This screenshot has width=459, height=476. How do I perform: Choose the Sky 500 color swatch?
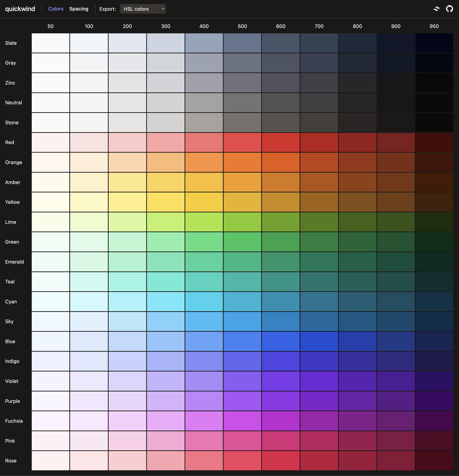tap(242, 321)
